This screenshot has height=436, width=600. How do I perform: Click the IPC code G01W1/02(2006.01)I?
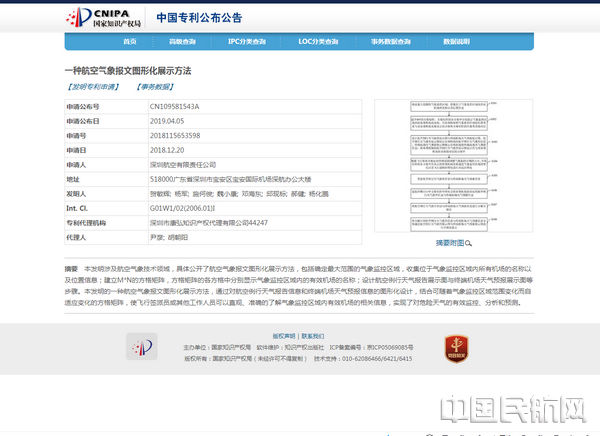tap(189, 207)
